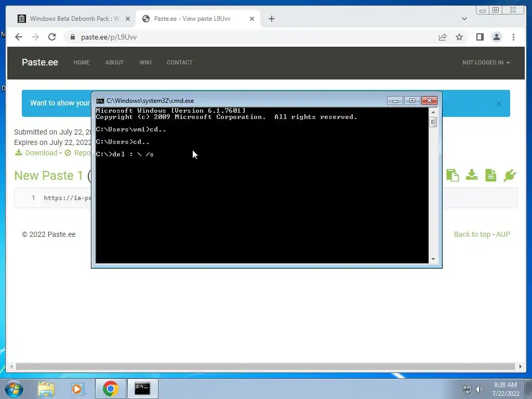Click the browser horizontal scrollbar thumb
This screenshot has height=399, width=532.
(265, 366)
